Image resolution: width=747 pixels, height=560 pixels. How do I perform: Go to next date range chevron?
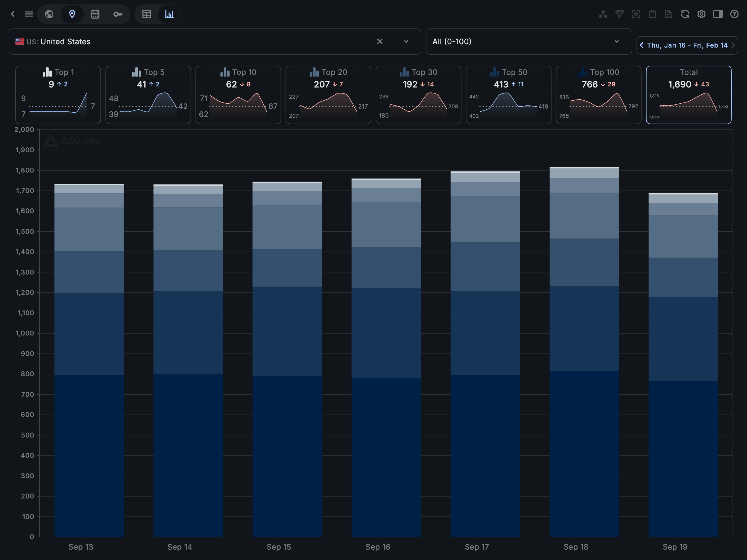[733, 45]
